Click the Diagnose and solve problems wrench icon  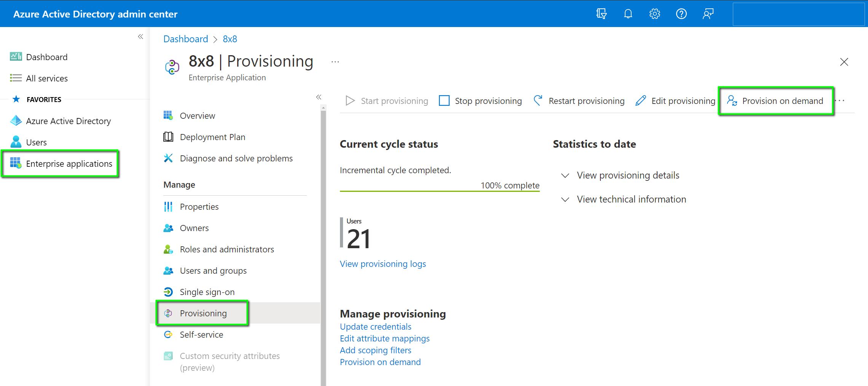[168, 158]
